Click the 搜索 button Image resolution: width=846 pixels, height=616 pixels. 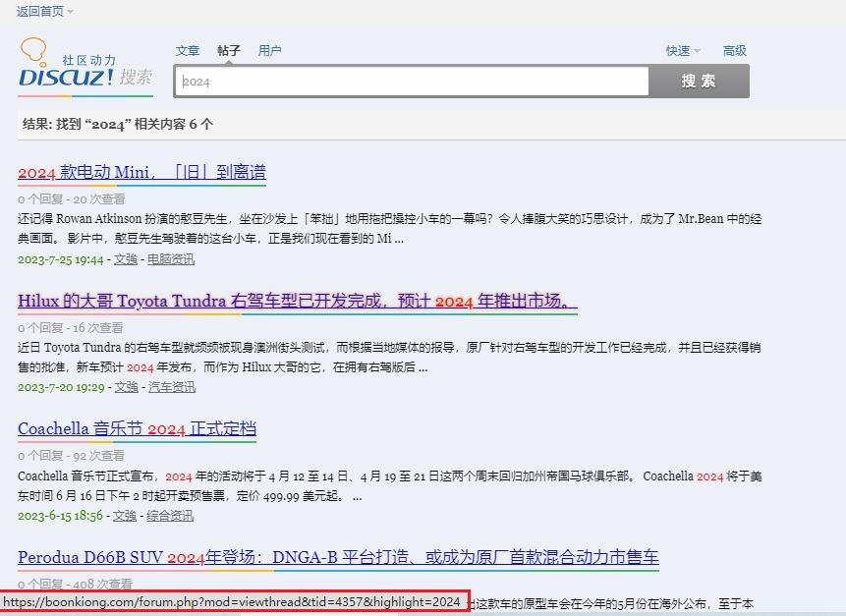699,82
